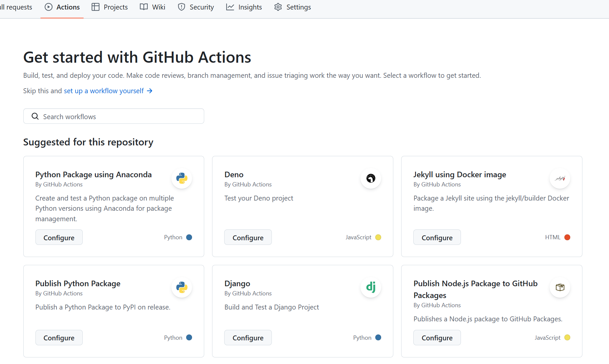Click 'Publish a Python Package to PyPI on release.'
609x364 pixels.
coord(103,307)
